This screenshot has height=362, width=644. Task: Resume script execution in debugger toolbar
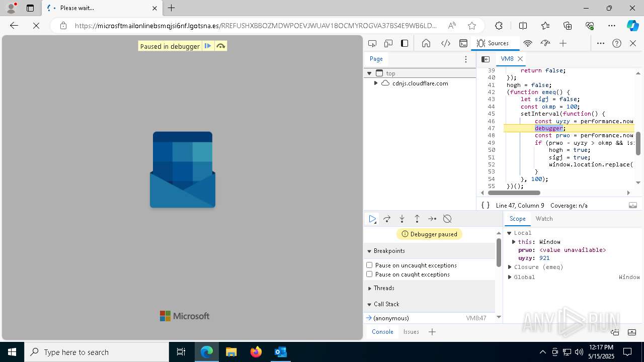[372, 219]
